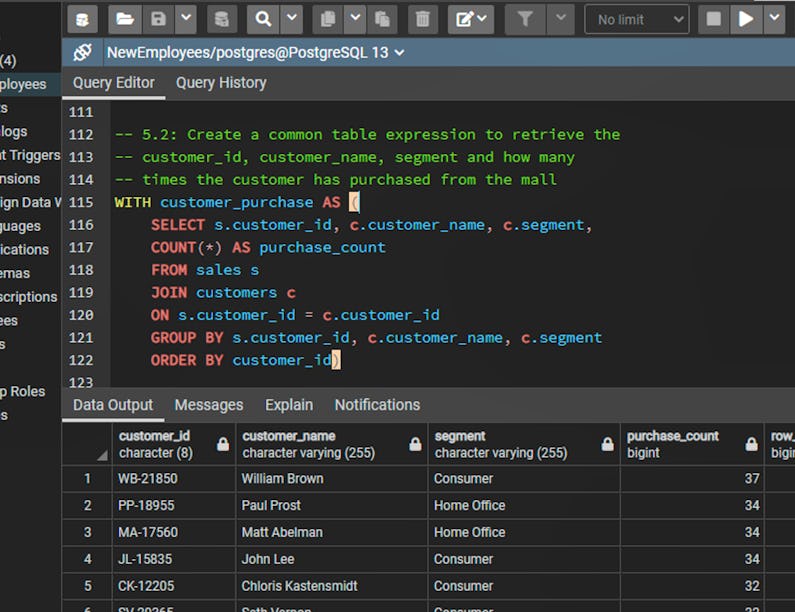This screenshot has height=612, width=795.
Task: Click the Open File folder icon
Action: tap(124, 19)
